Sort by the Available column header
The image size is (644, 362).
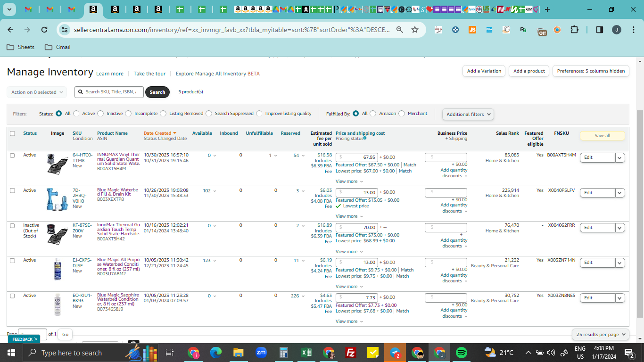tap(202, 133)
